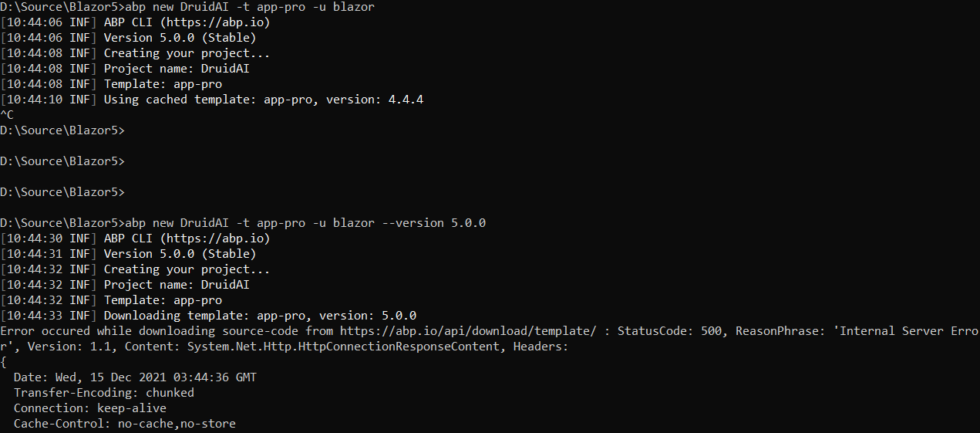This screenshot has height=433, width=980.
Task: Click the 'Transfer-Encoding: chunked' header line
Action: click(104, 393)
